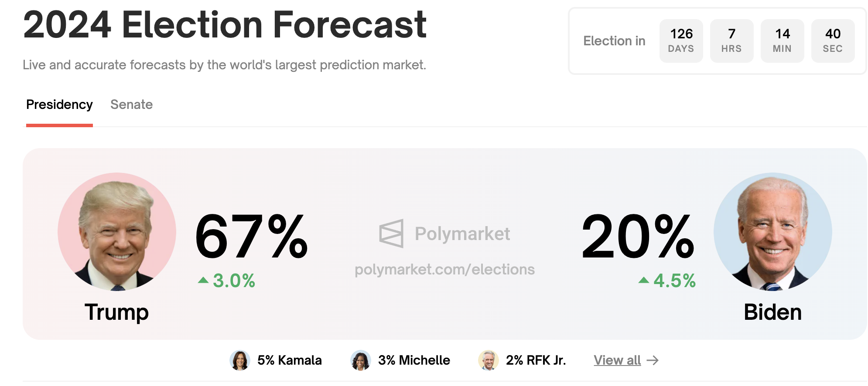Click the 40 SEC countdown box
Viewport: 868px width, 386px height.
[x=833, y=41]
